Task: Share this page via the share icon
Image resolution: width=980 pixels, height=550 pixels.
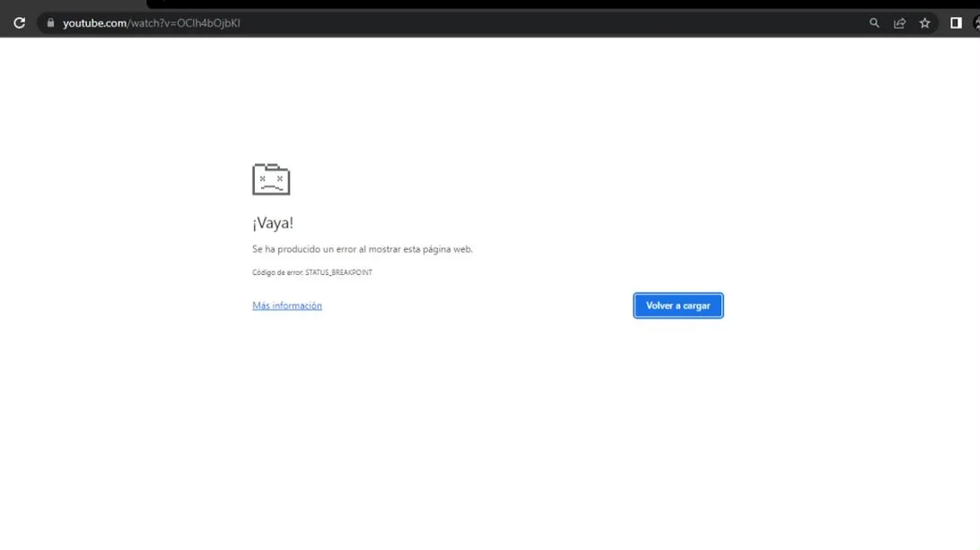Action: point(900,23)
